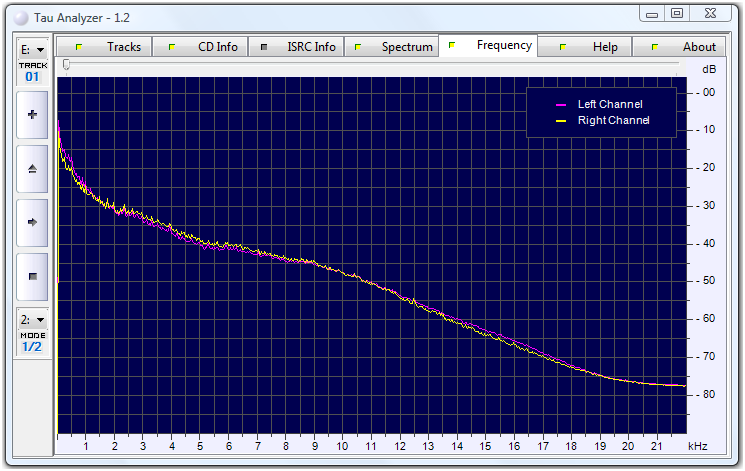The height and width of the screenshot is (471, 745).
Task: Open the E: drive dropdown
Action: pos(32,50)
